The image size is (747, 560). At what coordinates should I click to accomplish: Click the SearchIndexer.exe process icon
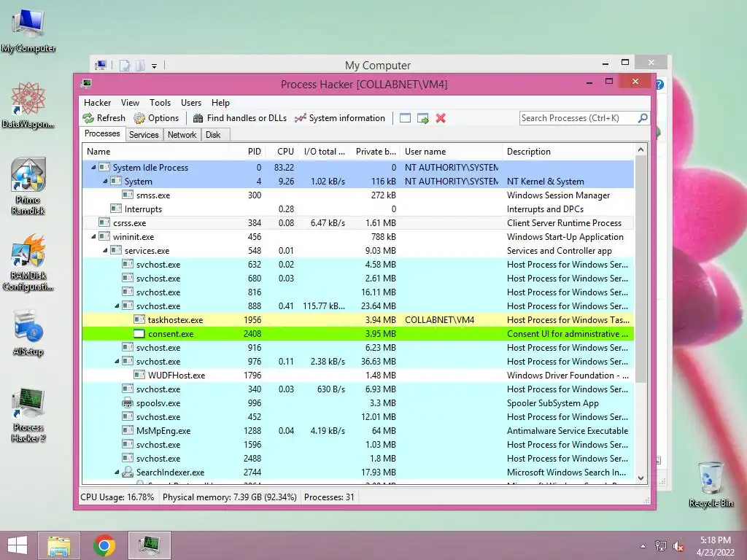coord(127,472)
